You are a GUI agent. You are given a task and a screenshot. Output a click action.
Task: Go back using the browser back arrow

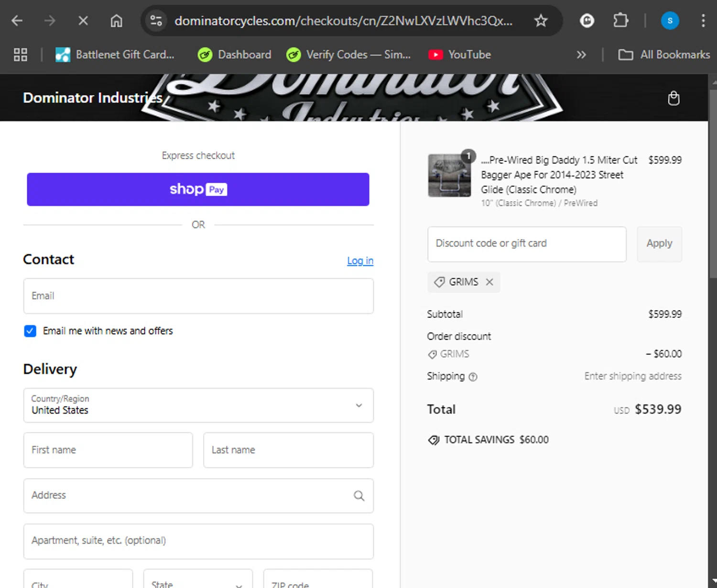coord(17,21)
